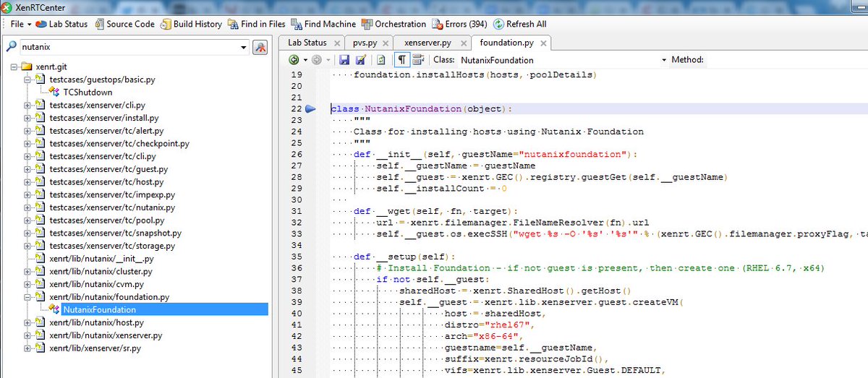This screenshot has width=868, height=378.
Task: Click the yellow folder icon of xenrt.git
Action: (x=27, y=66)
